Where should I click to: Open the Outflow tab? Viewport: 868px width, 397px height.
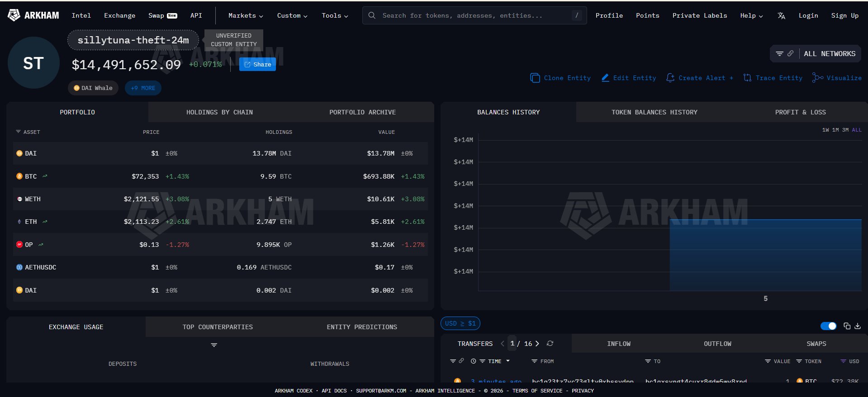[717, 344]
